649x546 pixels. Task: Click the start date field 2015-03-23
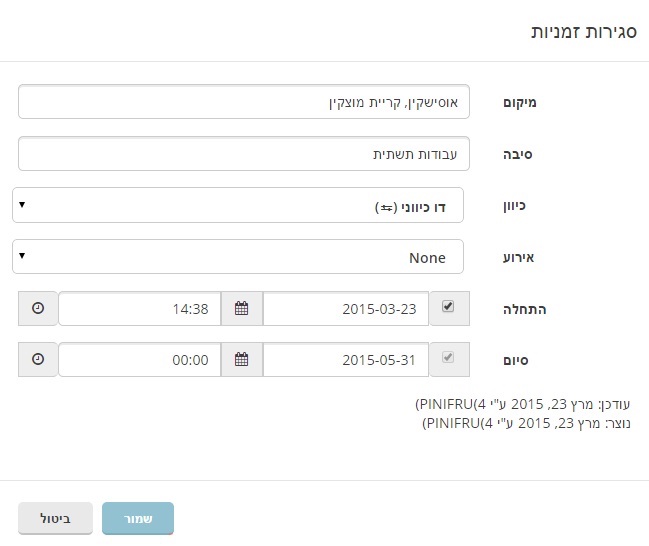click(x=345, y=309)
